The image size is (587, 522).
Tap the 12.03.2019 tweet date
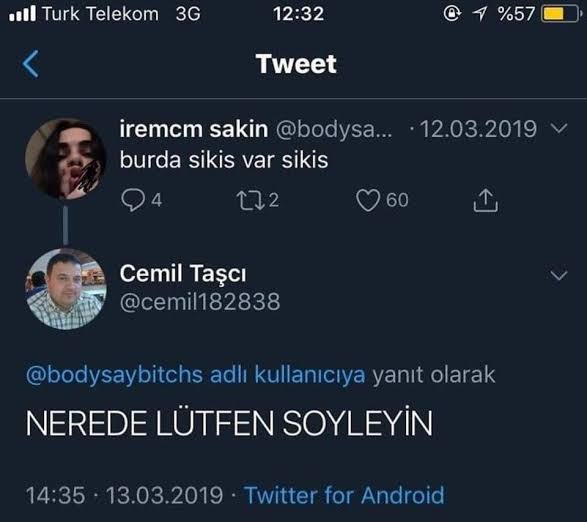point(478,129)
